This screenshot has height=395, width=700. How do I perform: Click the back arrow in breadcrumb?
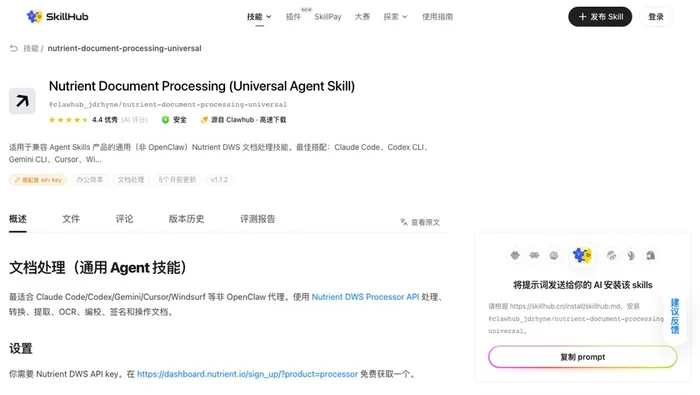14,48
